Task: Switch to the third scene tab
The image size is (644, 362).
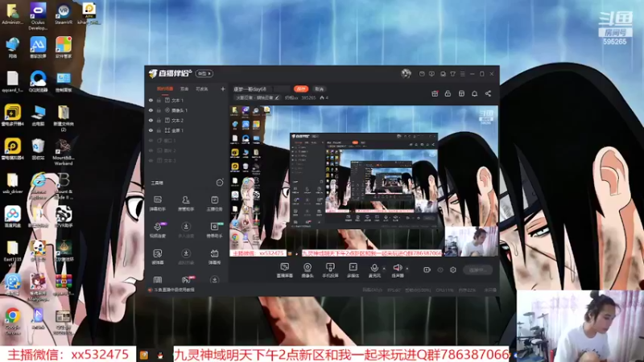Action: click(x=202, y=88)
